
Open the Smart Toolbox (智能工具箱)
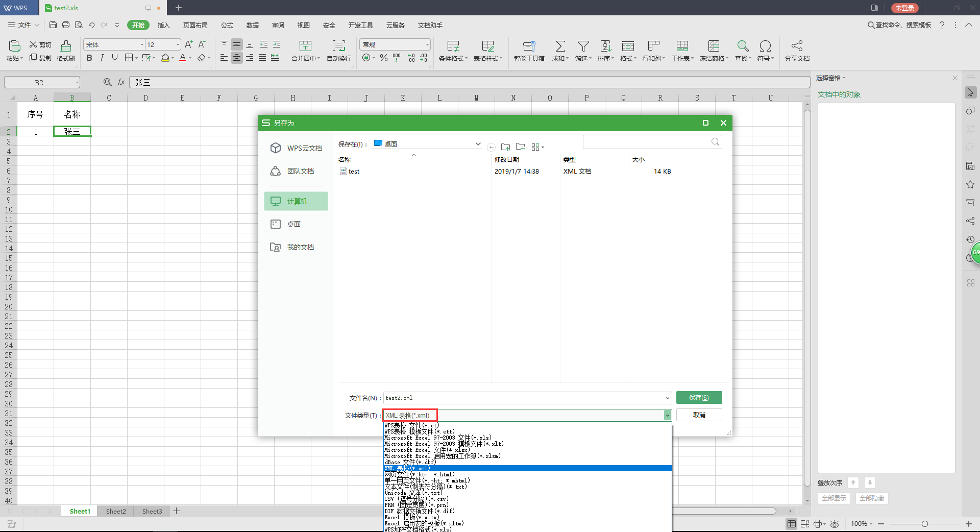[529, 51]
